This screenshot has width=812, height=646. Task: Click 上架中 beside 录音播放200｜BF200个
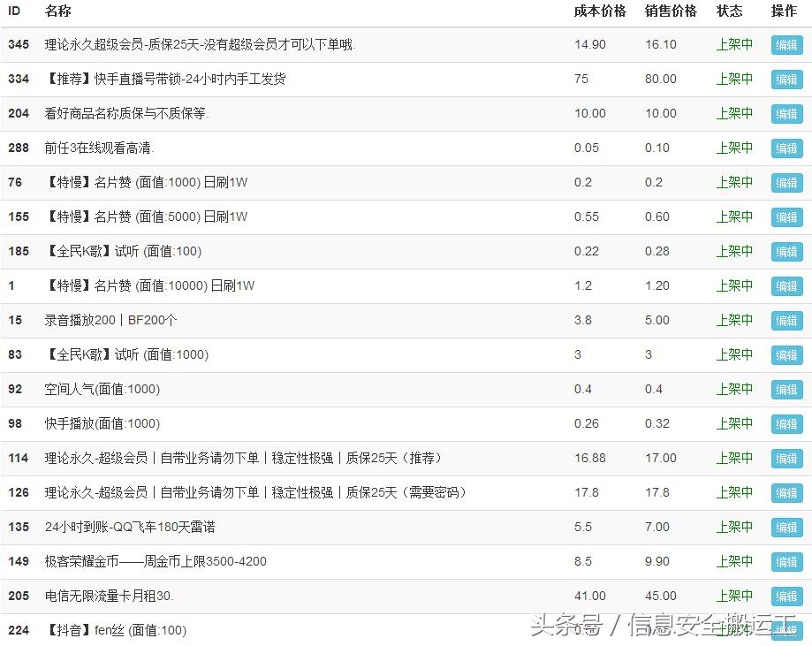[x=733, y=320]
